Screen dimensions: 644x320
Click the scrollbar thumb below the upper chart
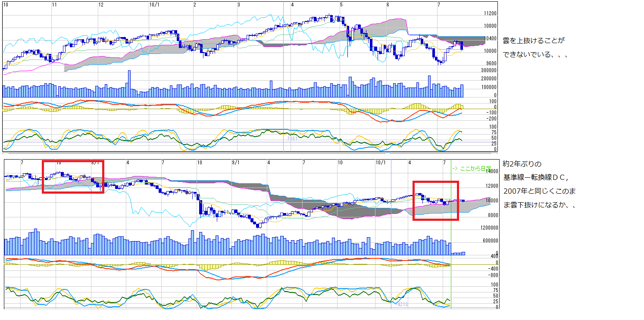388,153
